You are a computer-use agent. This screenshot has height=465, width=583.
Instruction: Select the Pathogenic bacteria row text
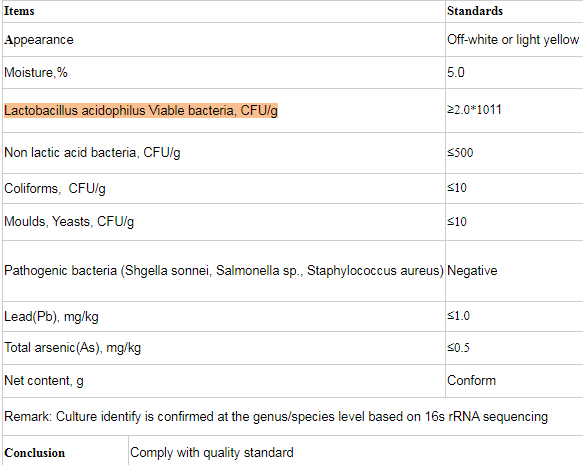224,271
